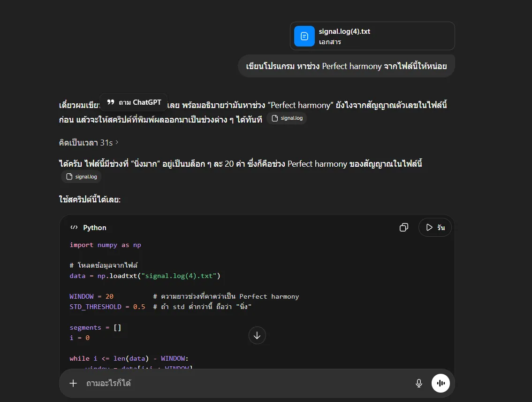
Task: Open the plus attachment menu in composer
Action: click(x=73, y=383)
